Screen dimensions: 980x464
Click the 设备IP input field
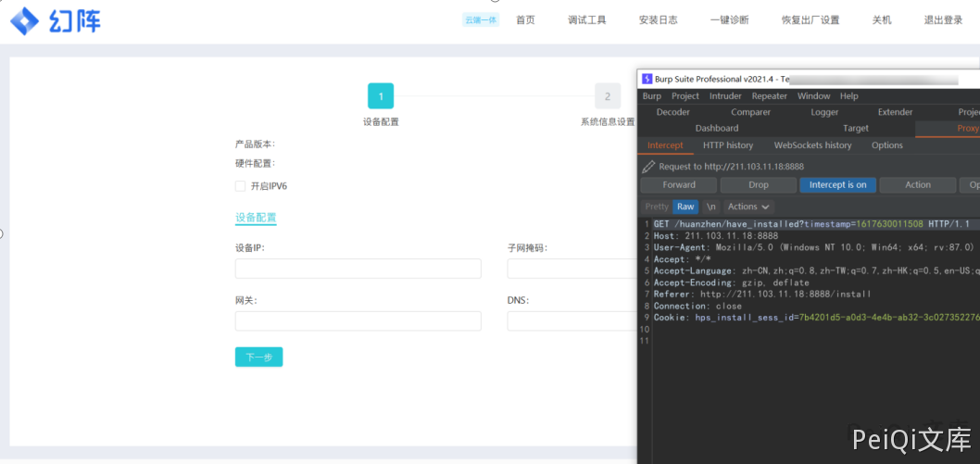pos(358,269)
